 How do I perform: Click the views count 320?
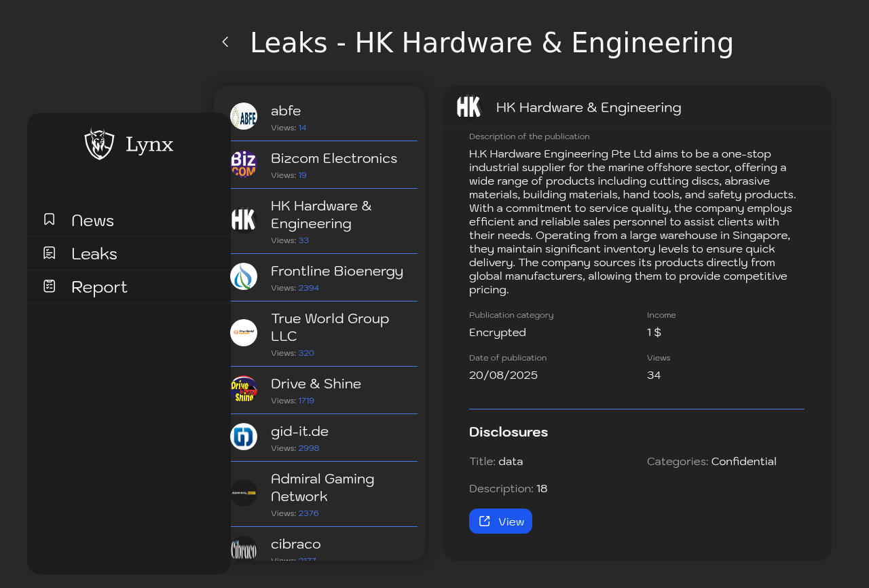point(306,353)
